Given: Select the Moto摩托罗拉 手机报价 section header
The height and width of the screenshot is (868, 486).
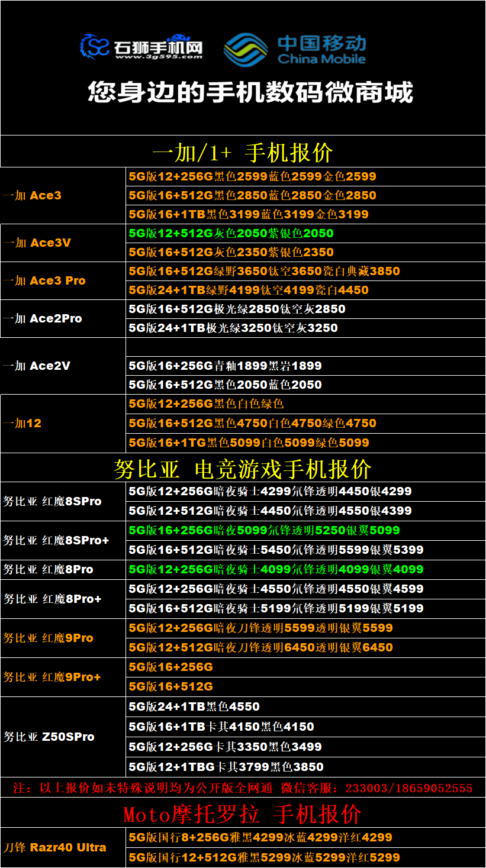Looking at the screenshot, I should tap(243, 814).
